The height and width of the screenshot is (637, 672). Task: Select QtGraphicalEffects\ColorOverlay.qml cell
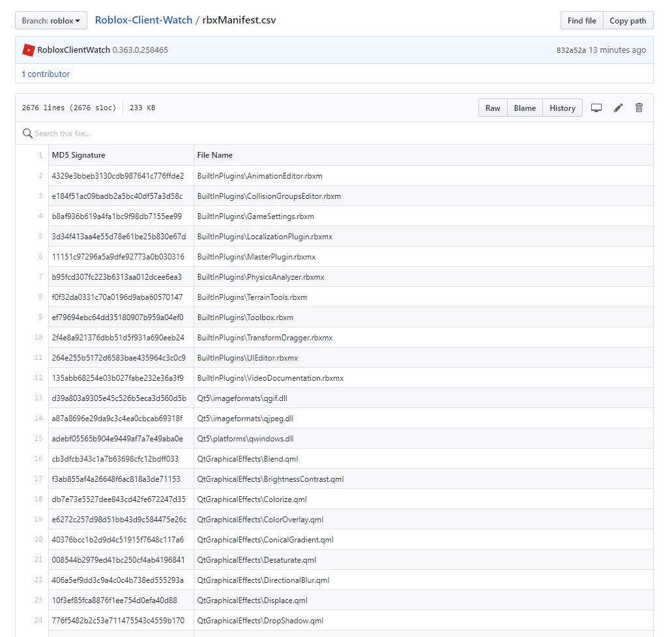coord(424,519)
